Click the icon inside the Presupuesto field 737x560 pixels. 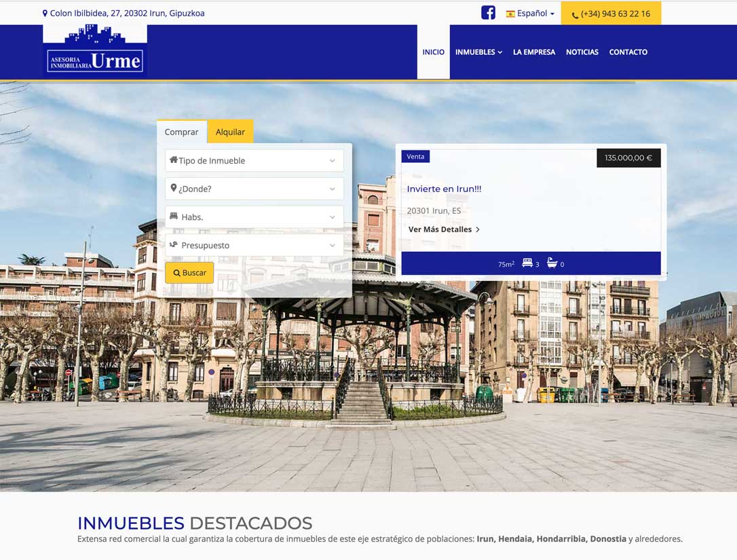(x=174, y=245)
